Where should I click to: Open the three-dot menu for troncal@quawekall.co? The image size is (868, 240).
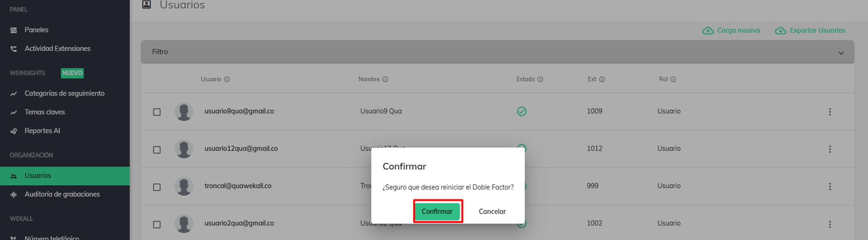830,187
